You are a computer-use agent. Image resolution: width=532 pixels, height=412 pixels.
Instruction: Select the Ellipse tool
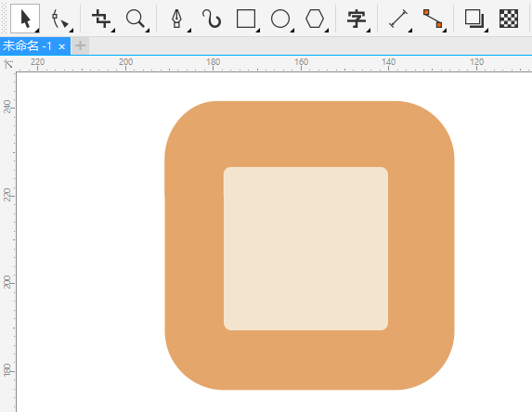click(280, 19)
